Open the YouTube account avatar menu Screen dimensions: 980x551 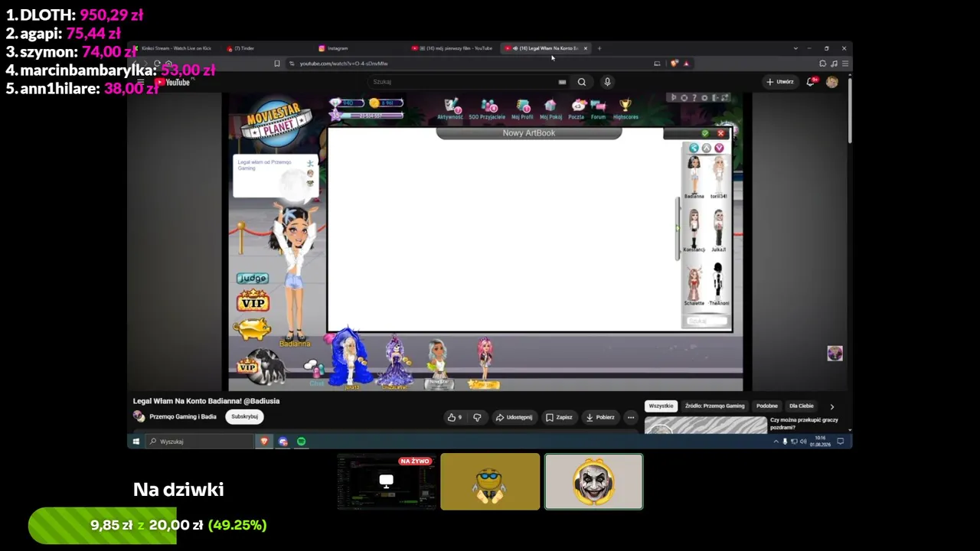(832, 82)
